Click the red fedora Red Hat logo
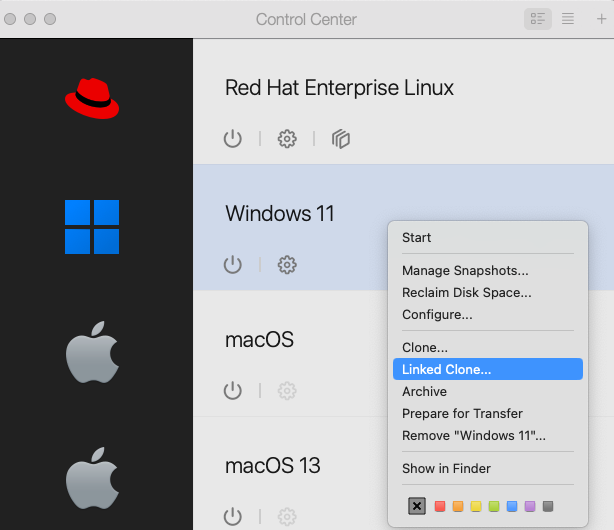 pyautogui.click(x=92, y=97)
